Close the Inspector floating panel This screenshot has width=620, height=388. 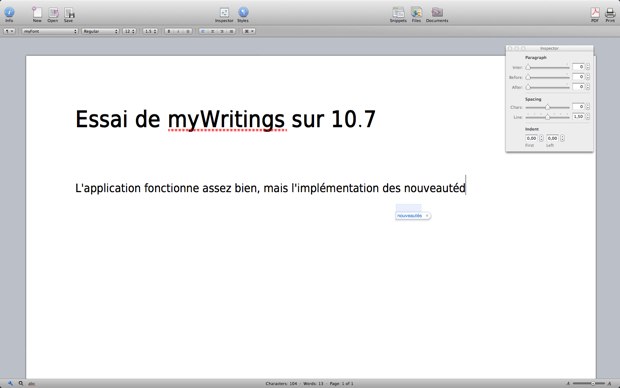pos(510,48)
